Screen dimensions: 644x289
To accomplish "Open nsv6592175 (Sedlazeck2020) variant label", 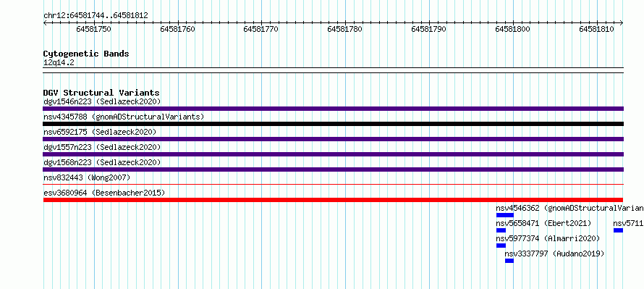I will point(100,132).
